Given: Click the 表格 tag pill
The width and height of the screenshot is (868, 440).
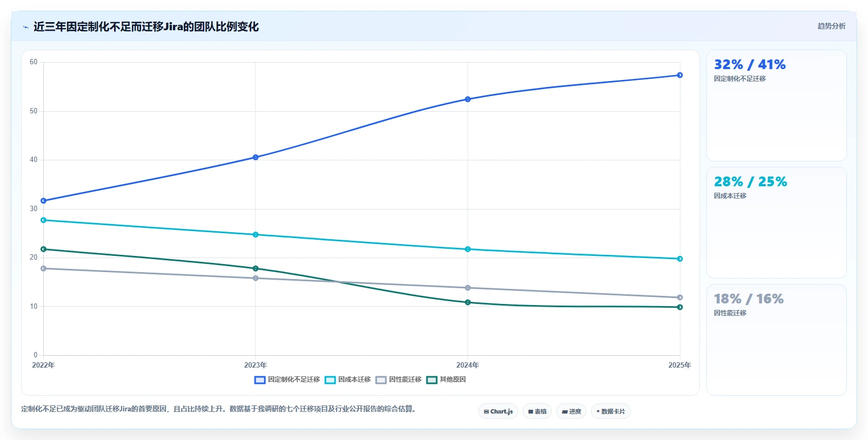Looking at the screenshot, I should pyautogui.click(x=537, y=411).
